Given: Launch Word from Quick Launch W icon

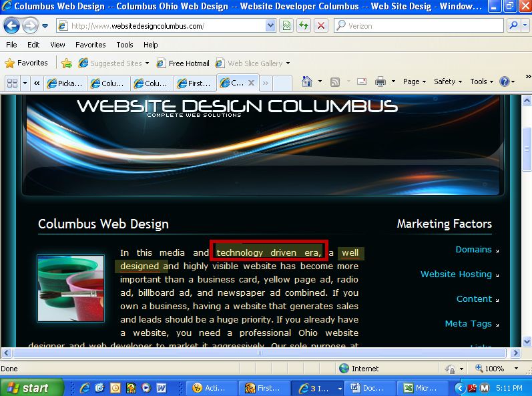Looking at the screenshot, I should (161, 388).
